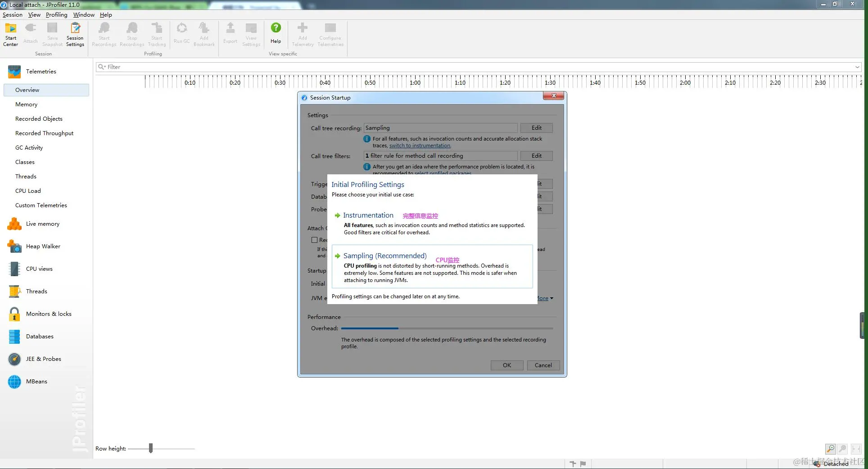Open the CPU views section
Screen dimensions: 868x469
point(39,269)
